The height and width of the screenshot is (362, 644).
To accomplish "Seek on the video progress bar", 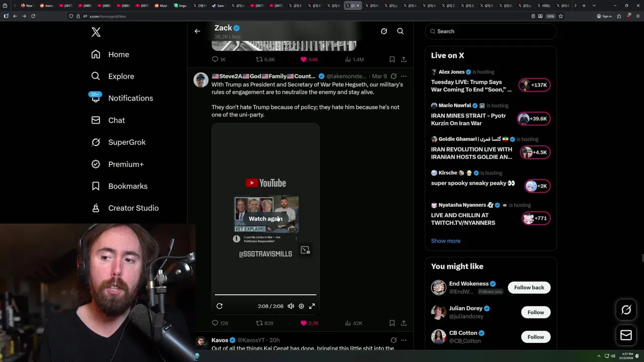I will [266, 295].
